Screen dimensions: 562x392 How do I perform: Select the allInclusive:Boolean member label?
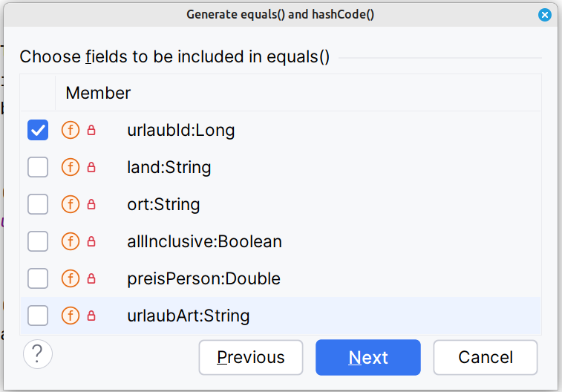tap(204, 242)
